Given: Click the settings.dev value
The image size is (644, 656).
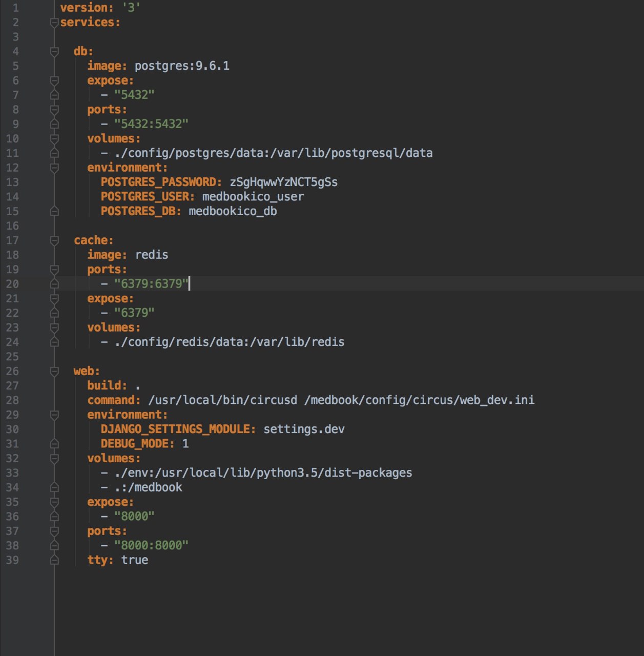Looking at the screenshot, I should tap(304, 429).
